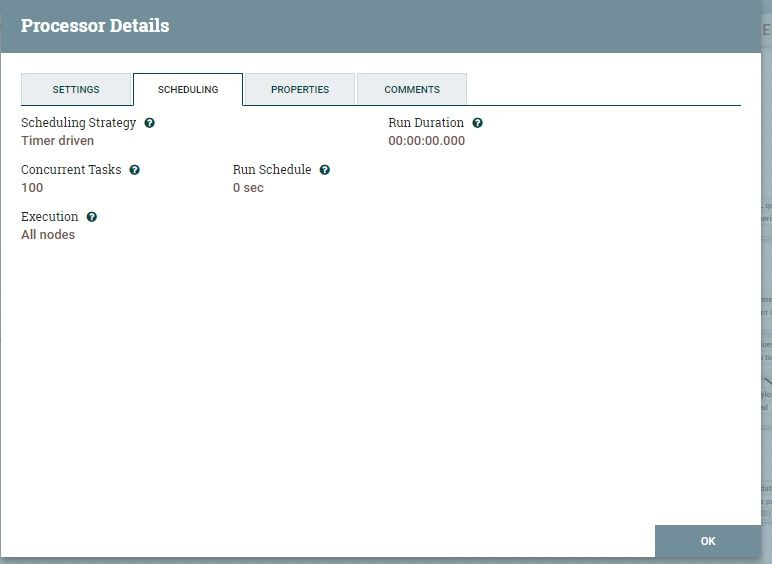The width and height of the screenshot is (772, 564).
Task: Click the 'Processor Details' dialog title
Action: pos(95,26)
